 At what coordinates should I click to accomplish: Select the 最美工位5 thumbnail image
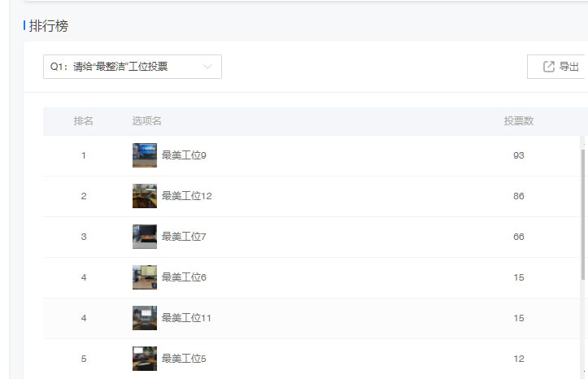pyautogui.click(x=145, y=359)
